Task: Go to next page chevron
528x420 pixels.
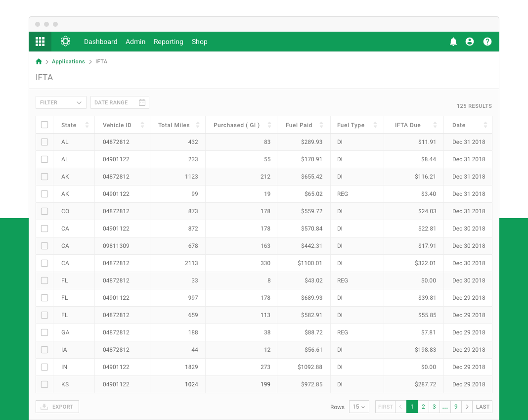Action: pos(467,407)
